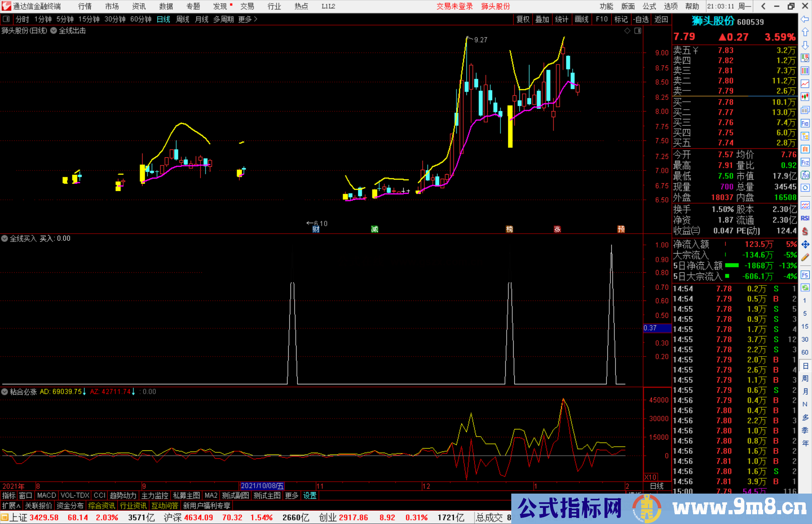Select the pencil drawing tool icon
The height and width of the screenshot is (524, 812).
coord(805,257)
